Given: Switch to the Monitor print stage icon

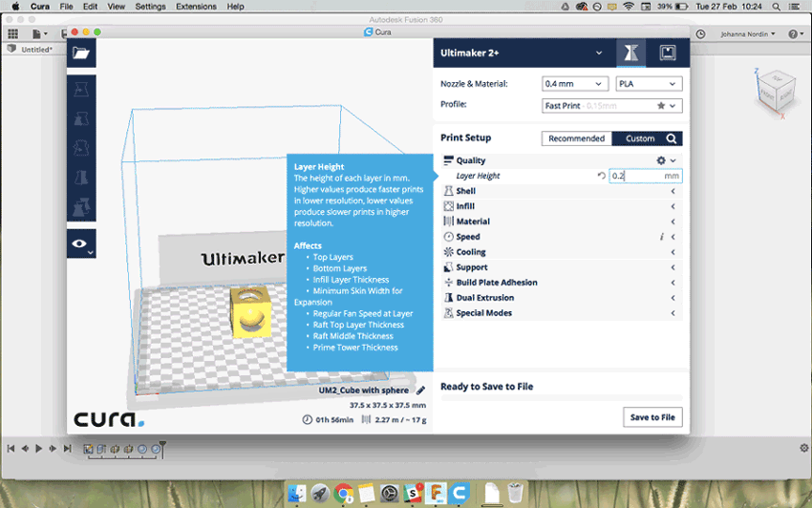Looking at the screenshot, I should click(x=668, y=53).
